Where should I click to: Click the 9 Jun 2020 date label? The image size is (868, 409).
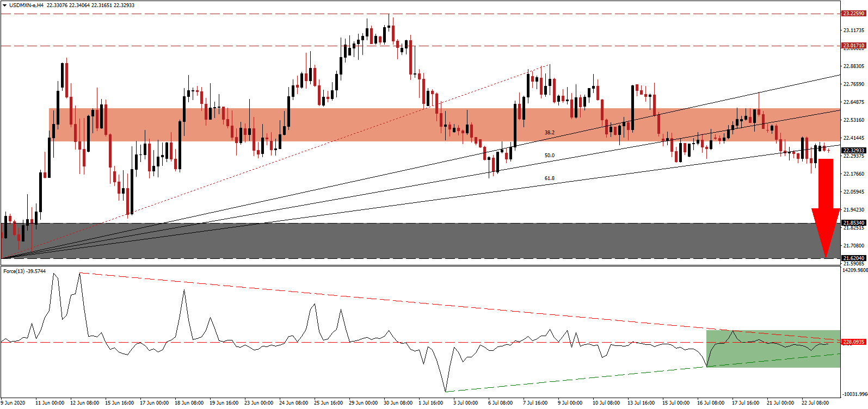point(14,403)
